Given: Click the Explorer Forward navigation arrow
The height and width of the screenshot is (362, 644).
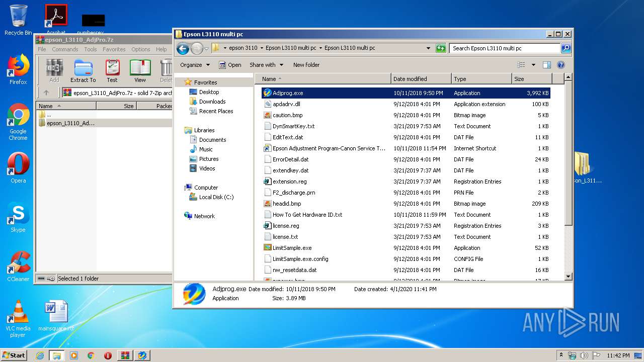Looking at the screenshot, I should point(197,48).
